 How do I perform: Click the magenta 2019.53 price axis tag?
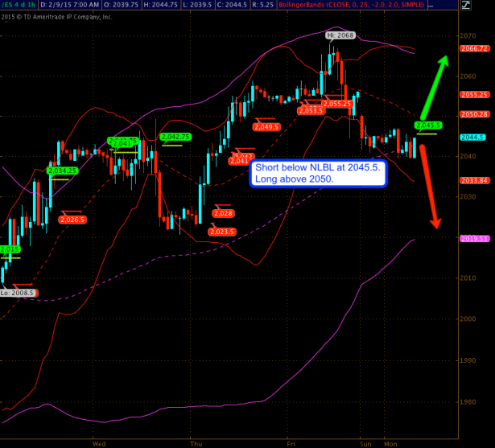click(x=475, y=239)
